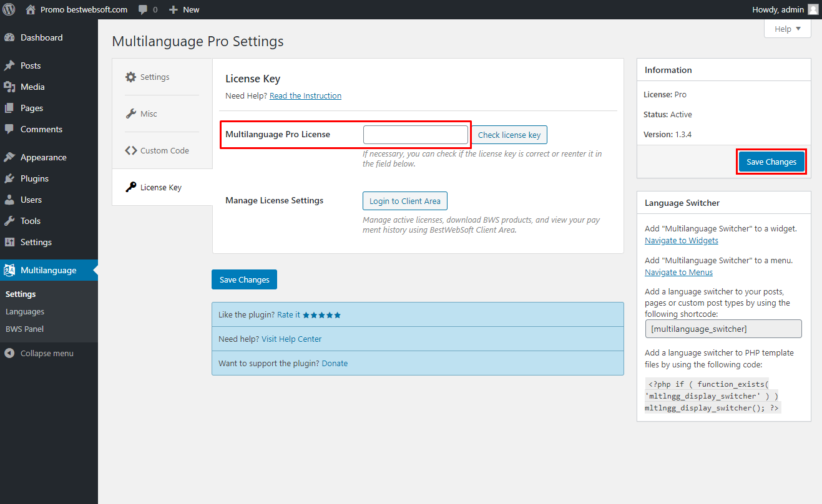Open the Visit Help Center link
The width and height of the screenshot is (822, 504).
click(x=291, y=339)
